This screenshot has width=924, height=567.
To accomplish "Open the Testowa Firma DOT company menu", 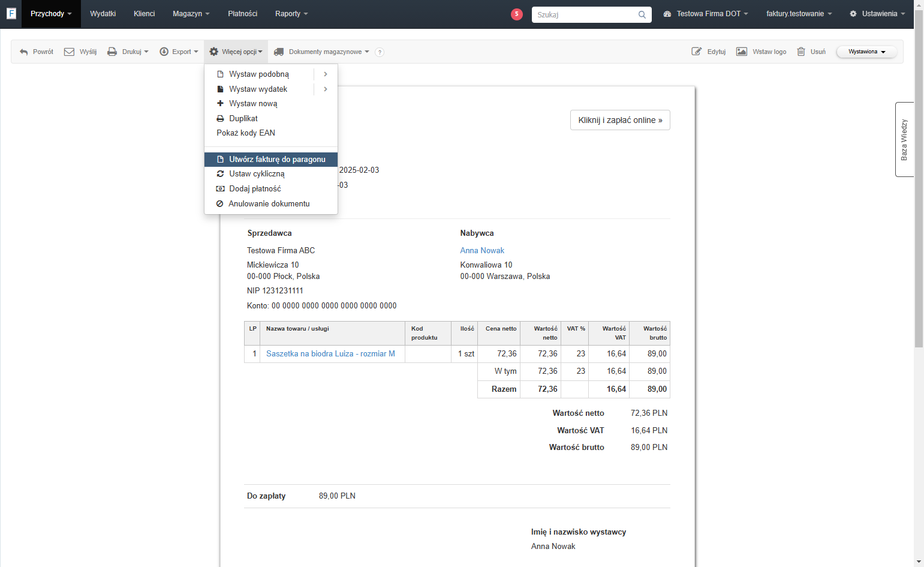I will [706, 14].
